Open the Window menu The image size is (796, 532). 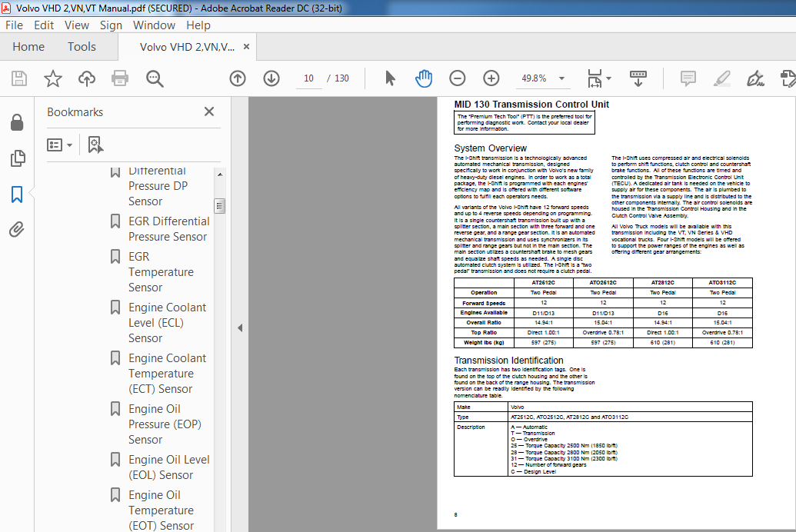(154, 25)
